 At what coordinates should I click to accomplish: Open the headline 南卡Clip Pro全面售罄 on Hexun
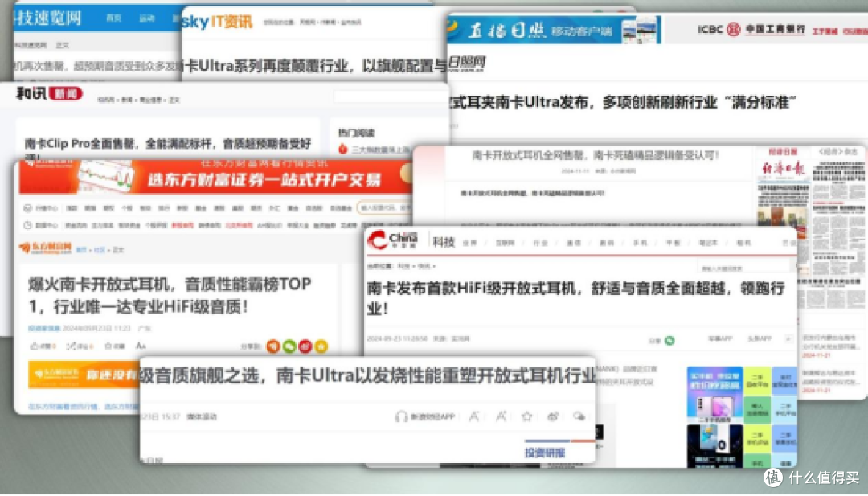168,144
